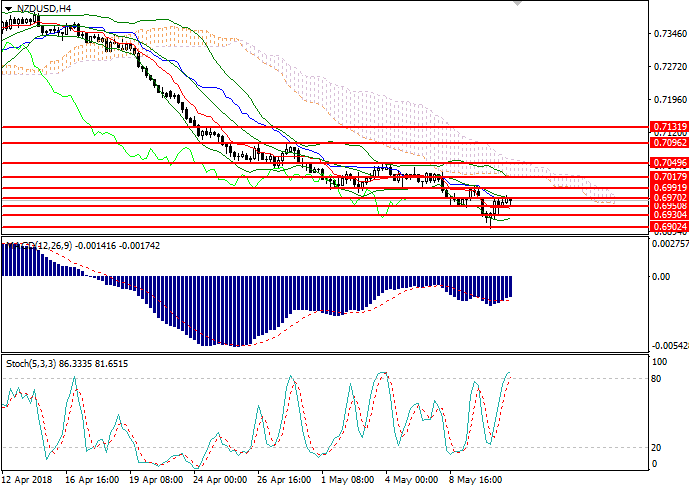689x485 pixels.
Task: Click the Stochastic 80 level axis label
Action: click(x=658, y=379)
